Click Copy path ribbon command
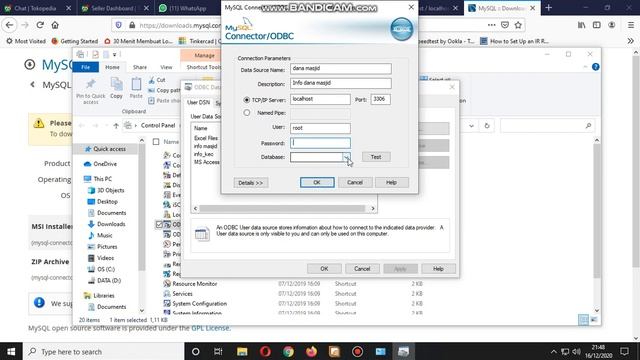This screenshot has width=640, height=360. 164,90
